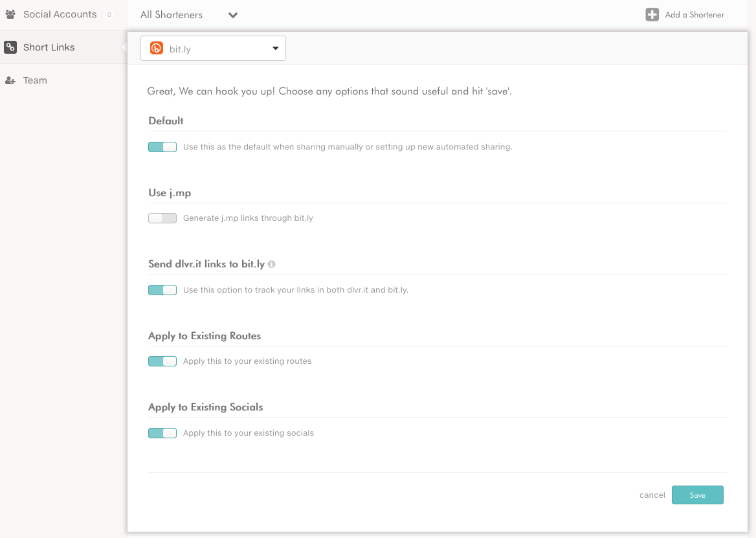This screenshot has width=756, height=538.
Task: Click the bit.ly orange logo icon
Action: pos(157,48)
